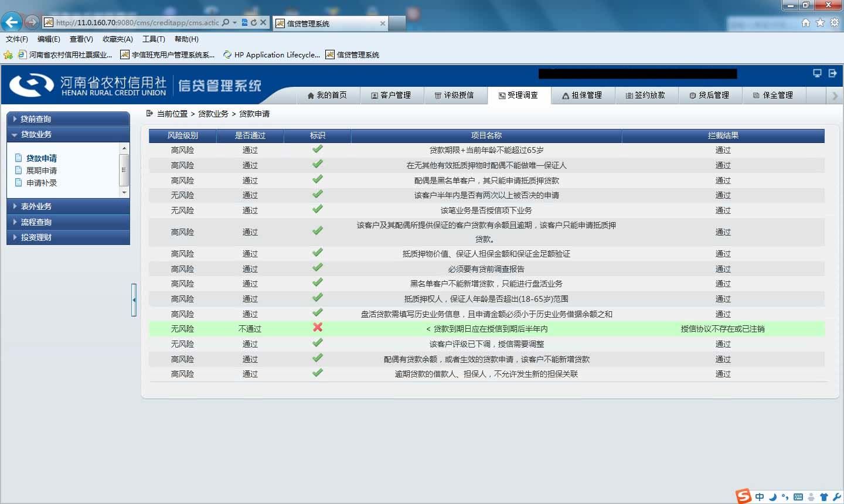Switch to 客户管理 tab
The image size is (844, 504).
tap(391, 95)
